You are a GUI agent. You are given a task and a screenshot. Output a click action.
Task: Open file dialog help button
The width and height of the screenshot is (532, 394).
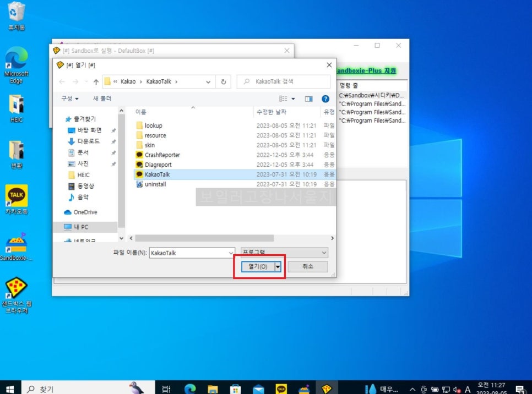click(x=325, y=98)
